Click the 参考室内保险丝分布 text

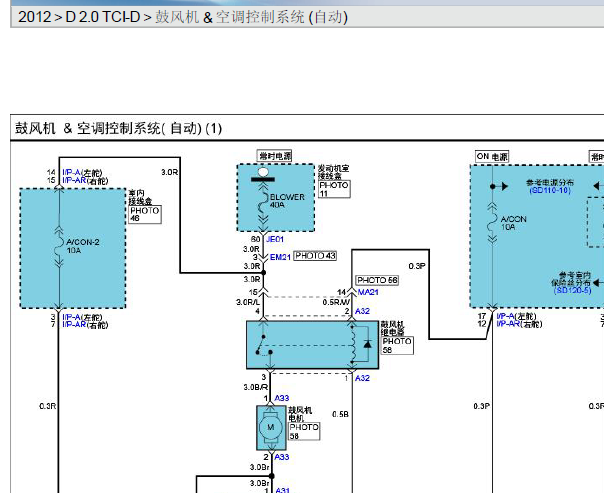(571, 278)
